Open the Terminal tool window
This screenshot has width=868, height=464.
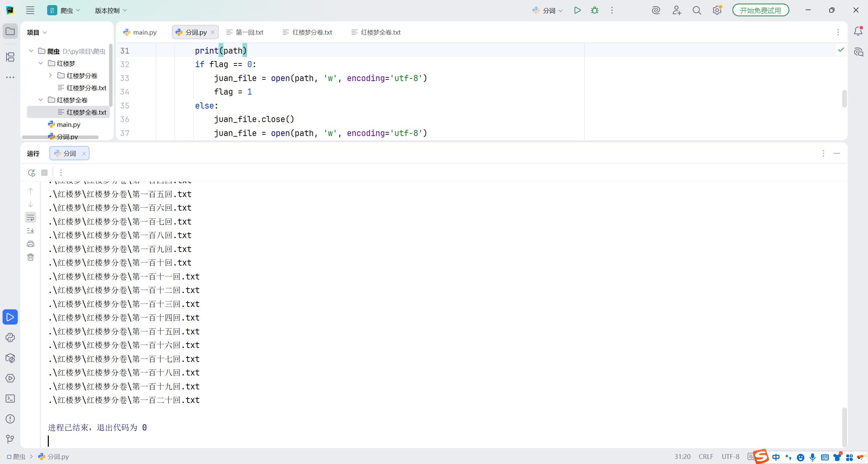(10, 399)
